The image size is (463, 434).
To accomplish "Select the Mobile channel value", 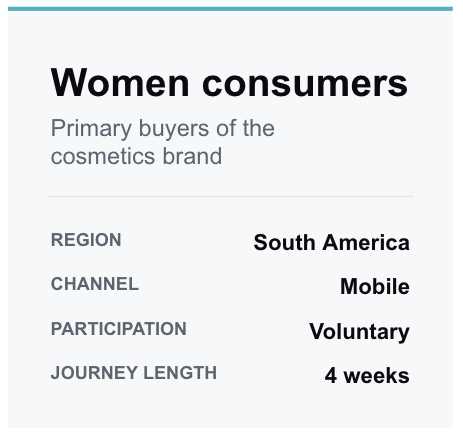I will pos(375,286).
